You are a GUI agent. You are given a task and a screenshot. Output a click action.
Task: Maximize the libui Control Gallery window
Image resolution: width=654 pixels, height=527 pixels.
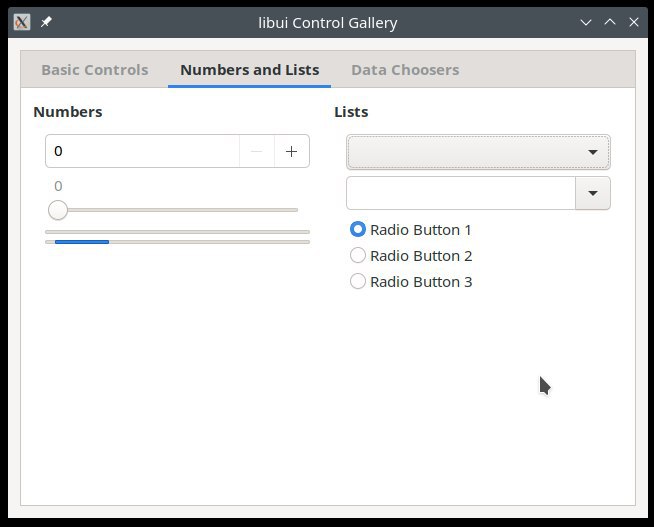click(x=610, y=22)
